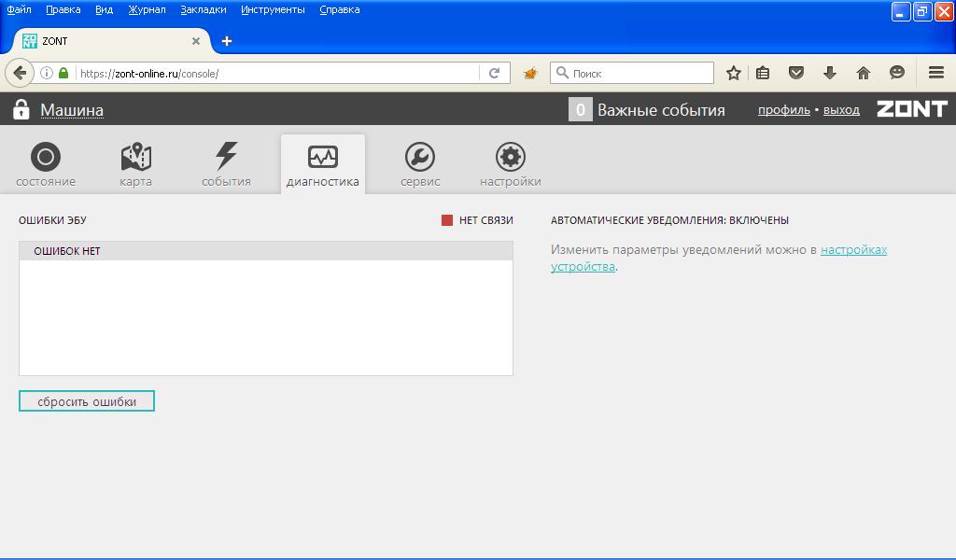The image size is (956, 560).
Task: Select the Диагностика tab
Action: pos(322,164)
